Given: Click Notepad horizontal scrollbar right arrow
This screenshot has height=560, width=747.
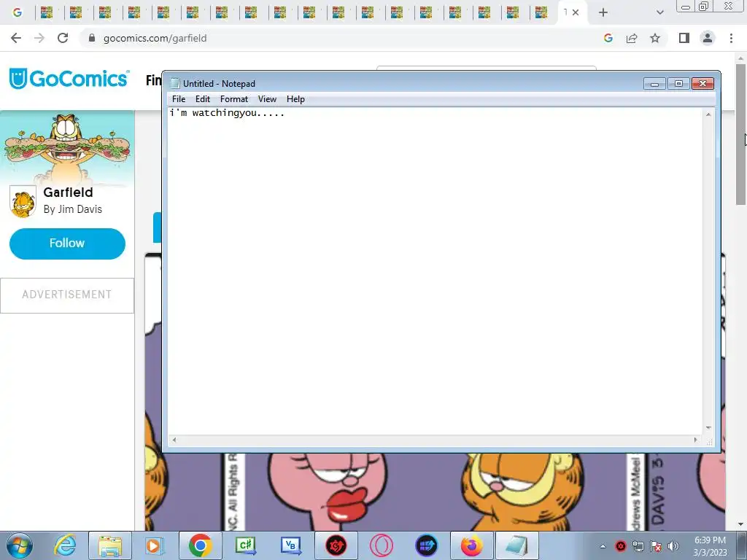Looking at the screenshot, I should pos(695,440).
